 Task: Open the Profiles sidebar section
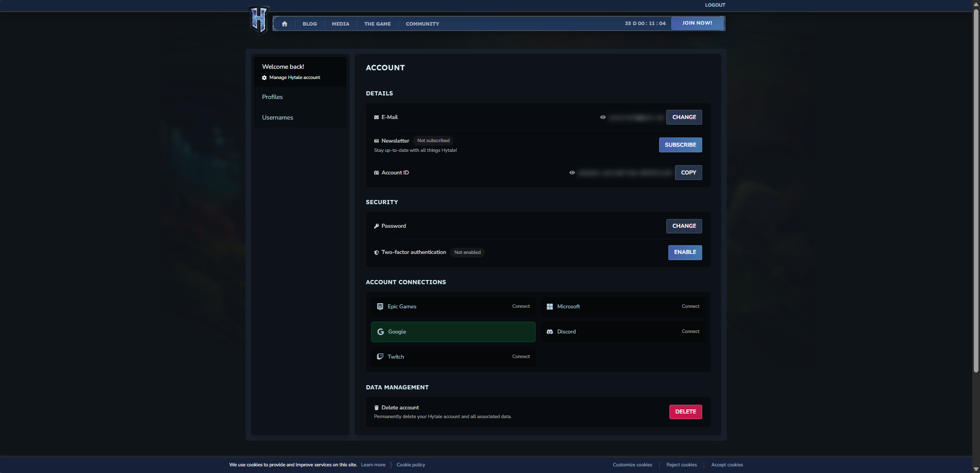272,97
